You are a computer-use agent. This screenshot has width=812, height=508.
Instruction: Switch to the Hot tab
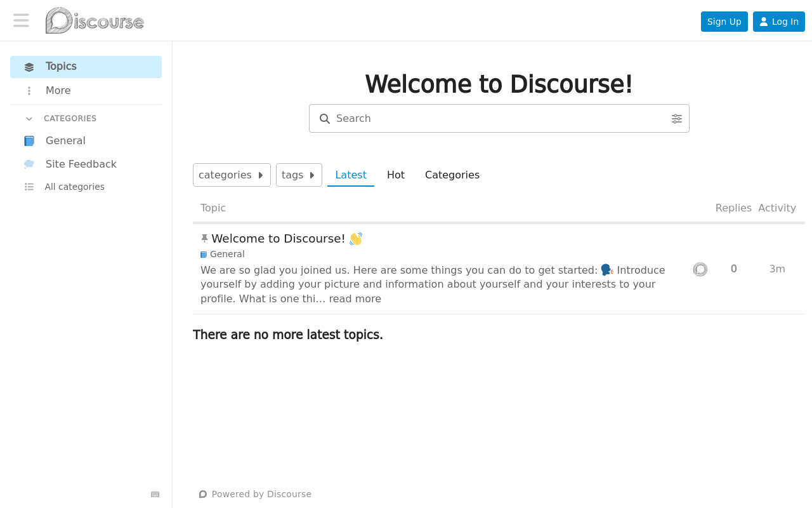coord(396,175)
